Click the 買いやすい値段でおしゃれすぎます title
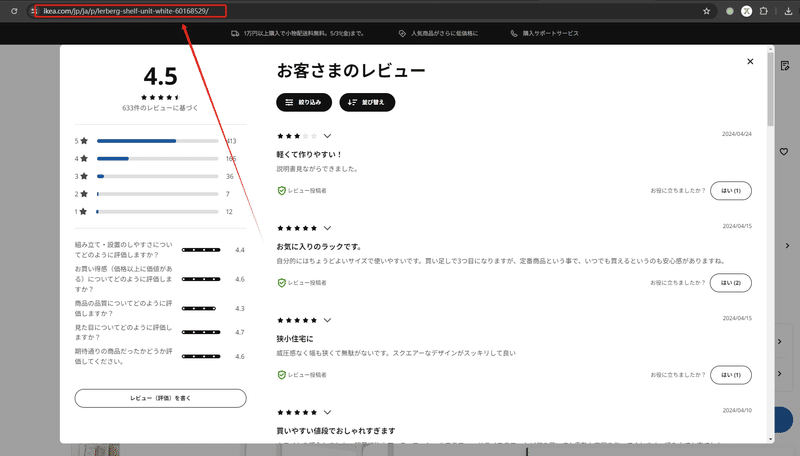This screenshot has width=800, height=456. point(336,431)
